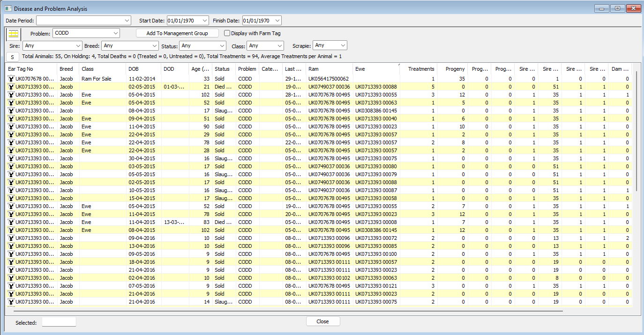
Task: Open the Class filter dropdown
Action: [280, 46]
